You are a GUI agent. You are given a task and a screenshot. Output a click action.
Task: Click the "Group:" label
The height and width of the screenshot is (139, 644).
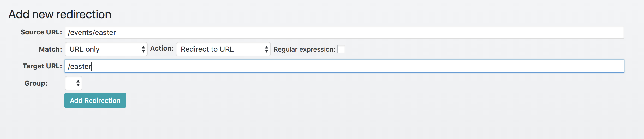coord(36,83)
